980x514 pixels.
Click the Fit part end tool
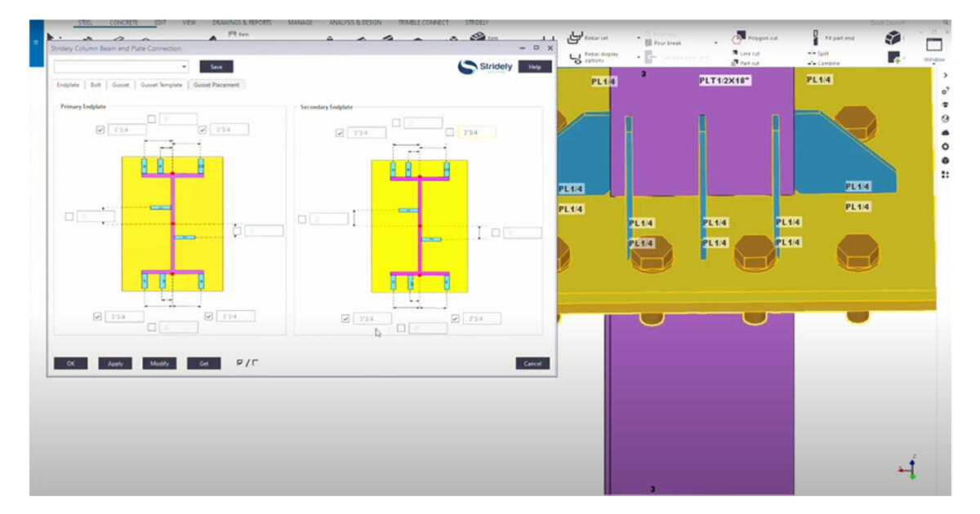pos(840,38)
